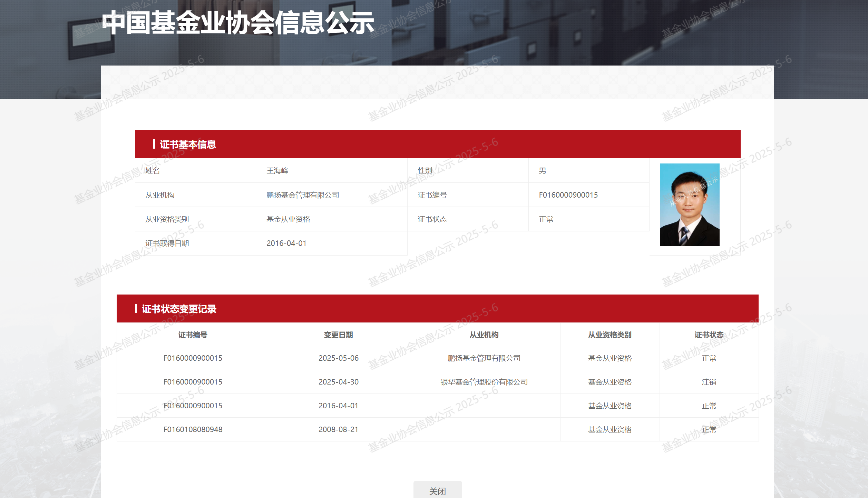Click the 关闭 close button
868x498 pixels.
(437, 490)
